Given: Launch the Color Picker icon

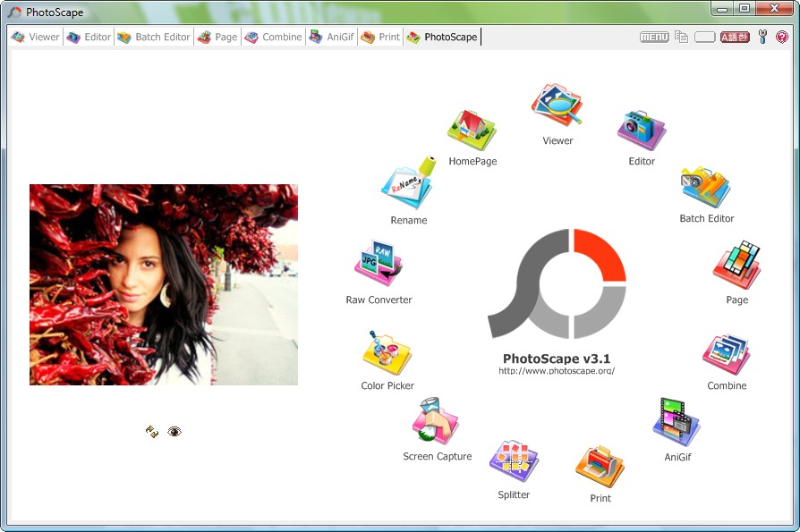Looking at the screenshot, I should (387, 354).
